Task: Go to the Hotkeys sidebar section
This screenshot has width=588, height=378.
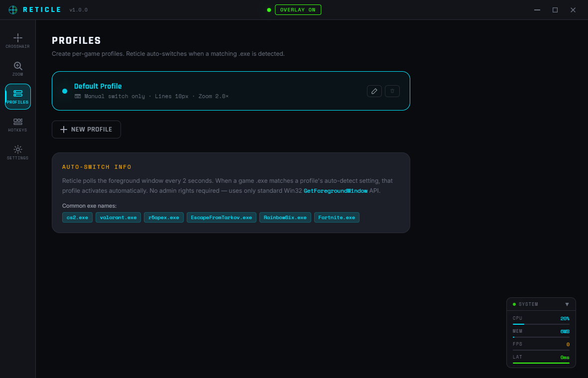Action: click(x=17, y=125)
